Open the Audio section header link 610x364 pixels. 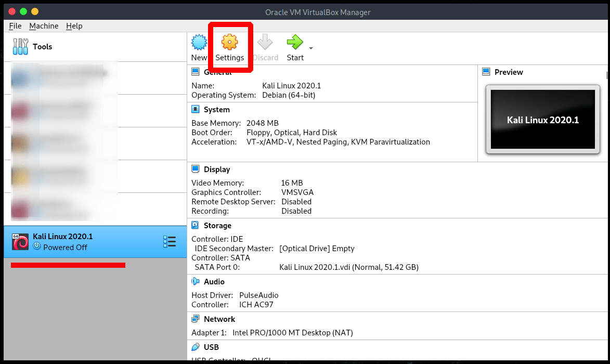coord(214,281)
